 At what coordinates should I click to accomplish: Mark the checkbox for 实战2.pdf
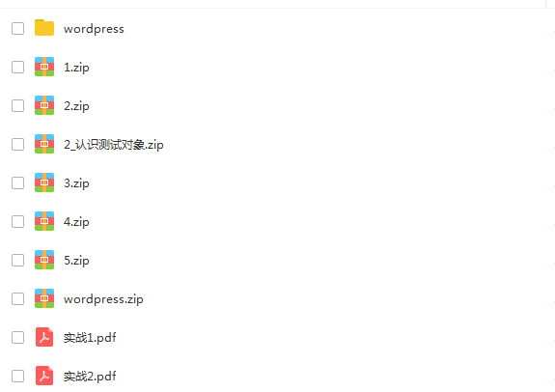17,376
